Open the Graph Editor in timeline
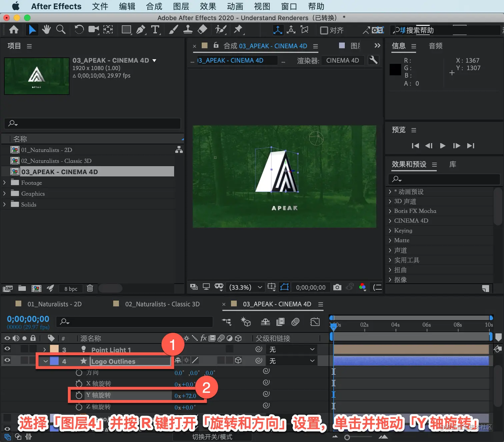The image size is (504, 442). [x=315, y=322]
